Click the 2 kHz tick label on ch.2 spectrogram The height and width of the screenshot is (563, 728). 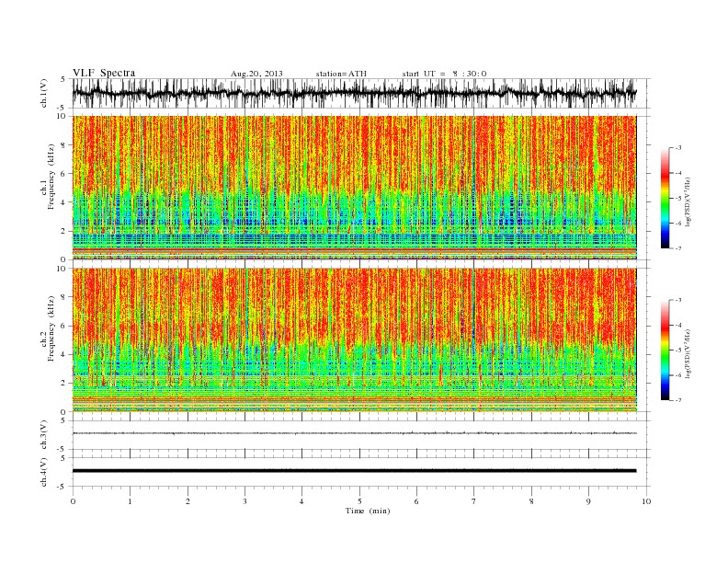64,384
